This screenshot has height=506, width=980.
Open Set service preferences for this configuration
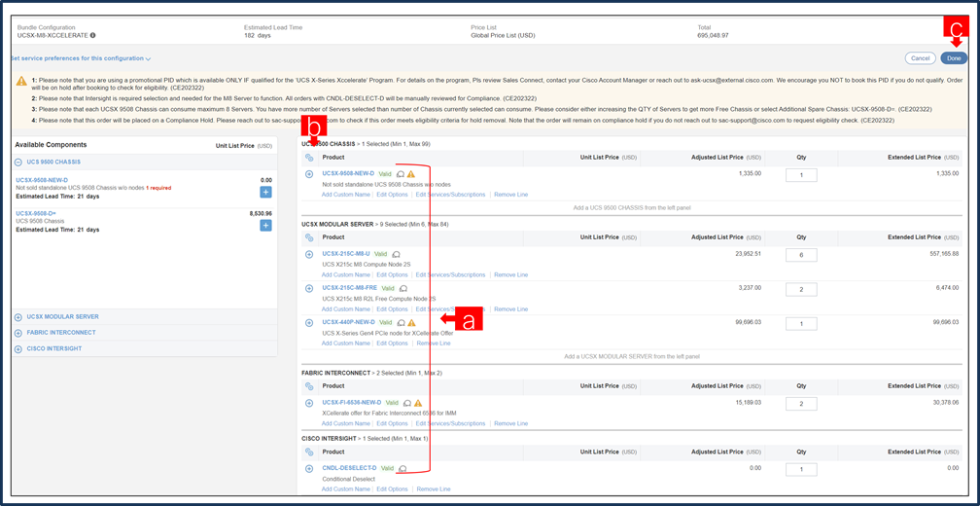81,58
